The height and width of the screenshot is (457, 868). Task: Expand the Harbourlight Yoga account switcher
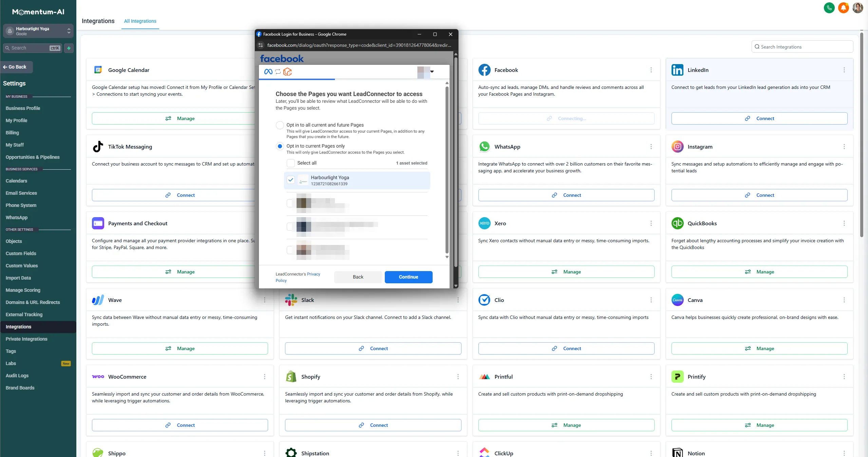tap(38, 31)
